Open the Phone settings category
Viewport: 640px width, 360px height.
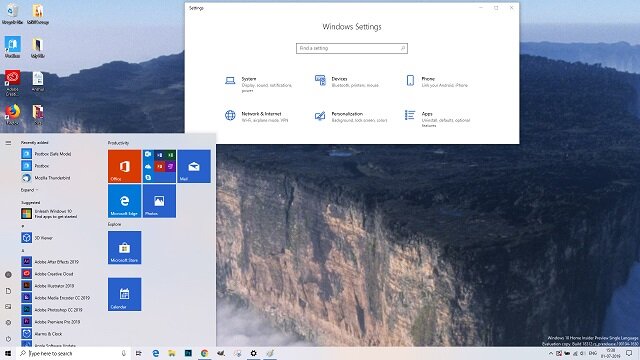tap(437, 82)
